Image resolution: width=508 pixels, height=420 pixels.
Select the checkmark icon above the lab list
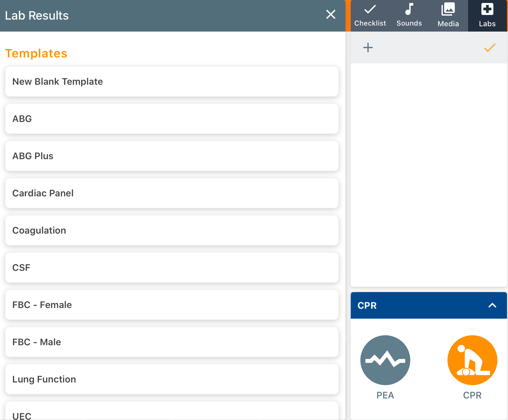[x=489, y=48]
